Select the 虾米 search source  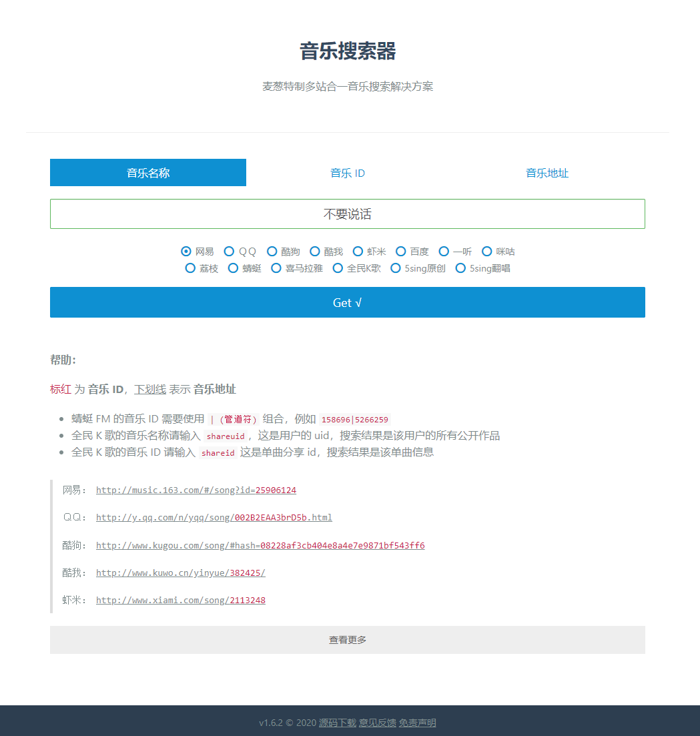[x=358, y=252]
